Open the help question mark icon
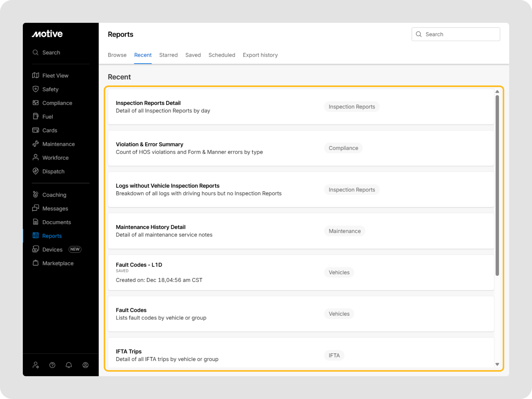Image resolution: width=532 pixels, height=399 pixels. pyautogui.click(x=52, y=365)
